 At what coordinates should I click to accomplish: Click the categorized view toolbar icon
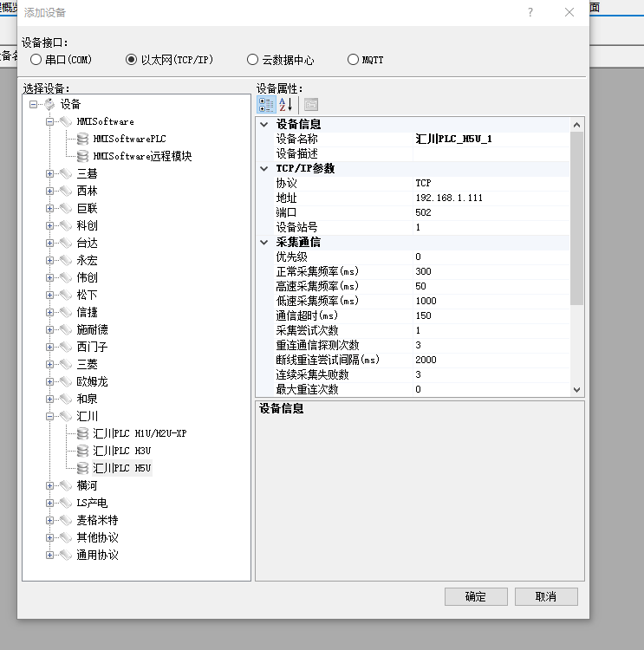tap(266, 105)
